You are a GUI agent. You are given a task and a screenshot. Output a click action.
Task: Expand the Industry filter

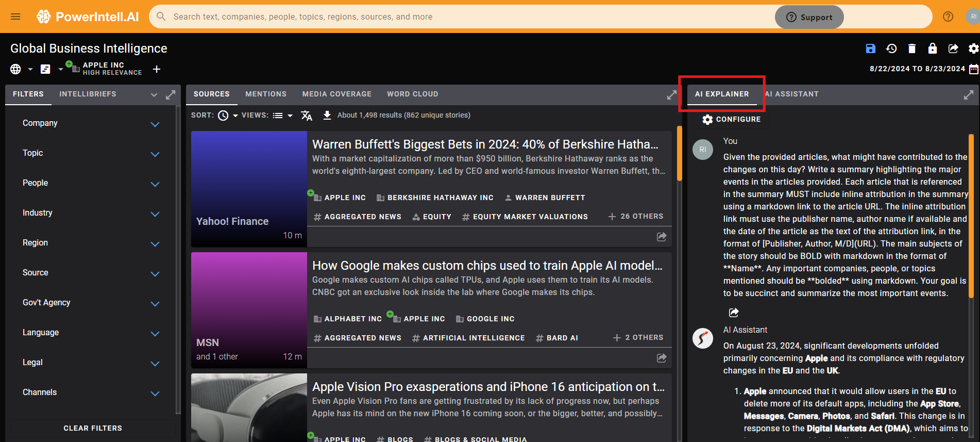coord(155,214)
